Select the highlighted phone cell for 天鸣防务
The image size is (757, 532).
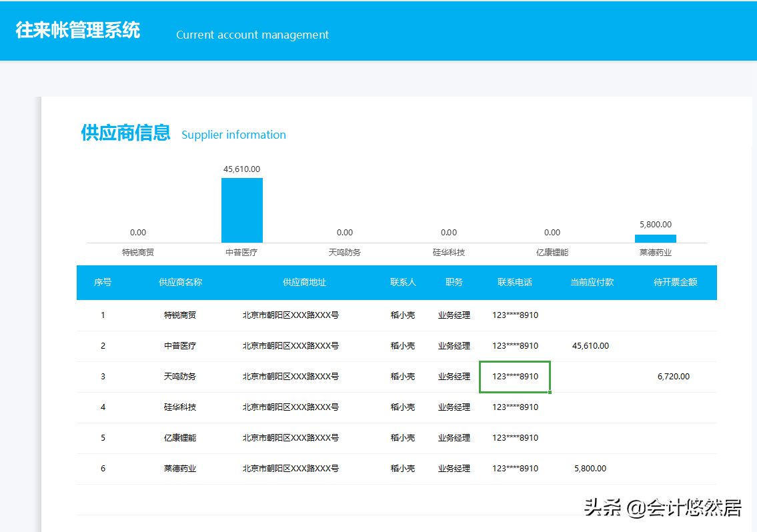tap(515, 377)
